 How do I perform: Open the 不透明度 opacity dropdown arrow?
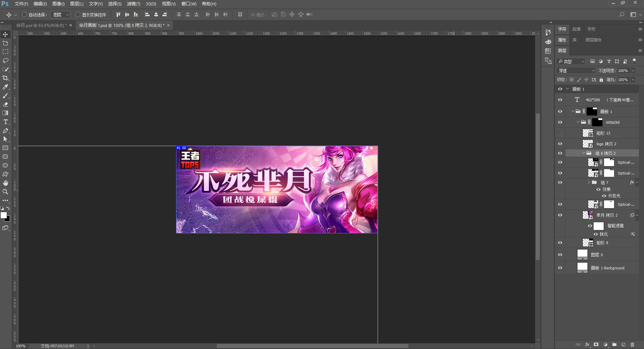click(633, 71)
